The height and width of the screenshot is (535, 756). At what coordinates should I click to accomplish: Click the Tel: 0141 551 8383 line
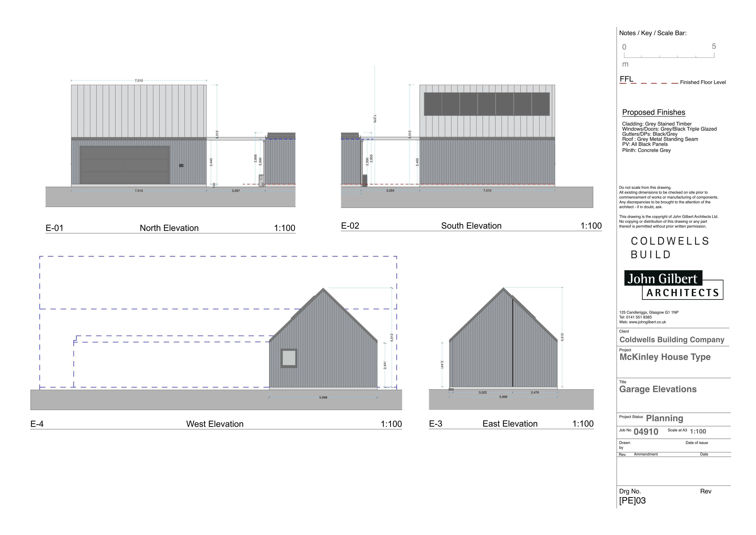pyautogui.click(x=635, y=317)
